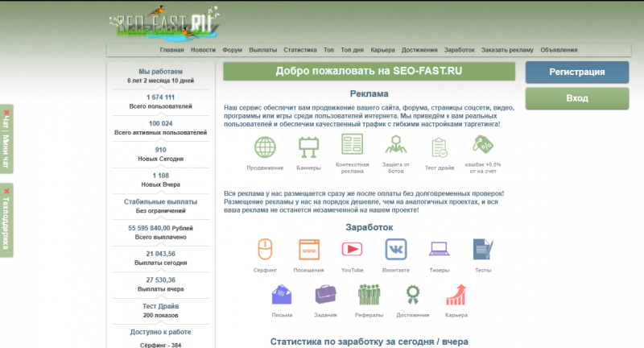The height and width of the screenshot is (348, 644).
Task: Click the 1 674 111 total users value
Action: [x=160, y=97]
